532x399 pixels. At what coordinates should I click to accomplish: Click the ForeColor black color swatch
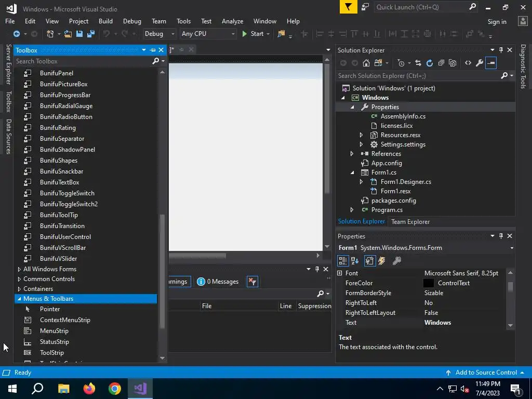pyautogui.click(x=429, y=283)
